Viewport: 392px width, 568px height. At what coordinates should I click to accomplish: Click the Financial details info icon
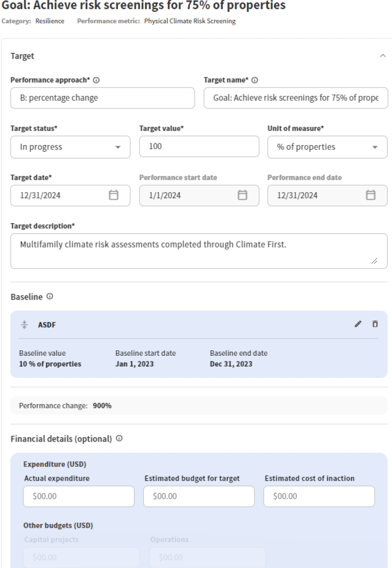click(119, 439)
